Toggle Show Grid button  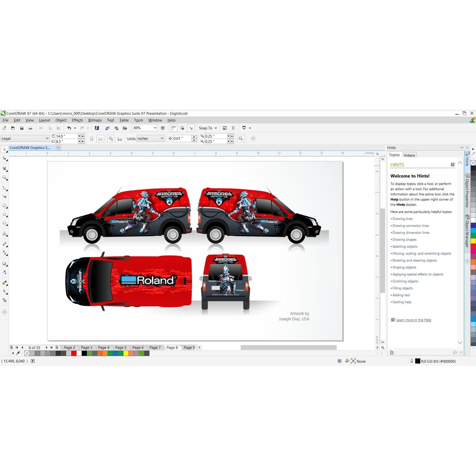coord(182,128)
